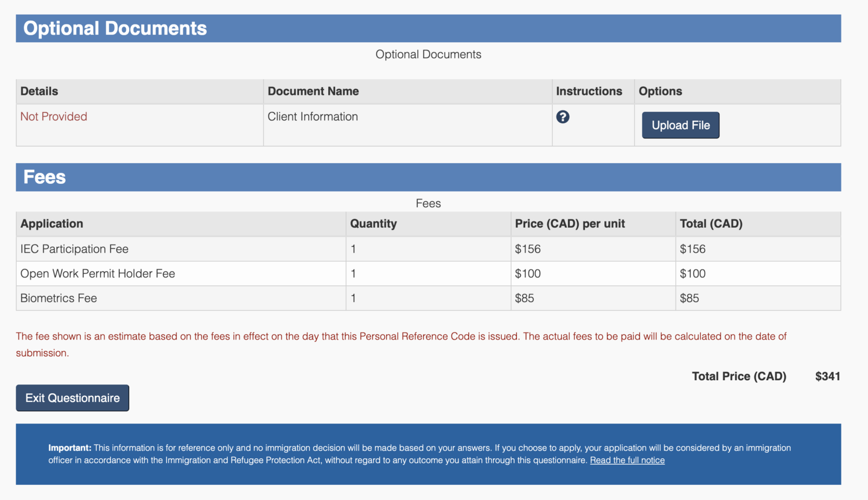The width and height of the screenshot is (868, 500).
Task: Click the Price (CAD) per unit header
Action: pos(570,224)
